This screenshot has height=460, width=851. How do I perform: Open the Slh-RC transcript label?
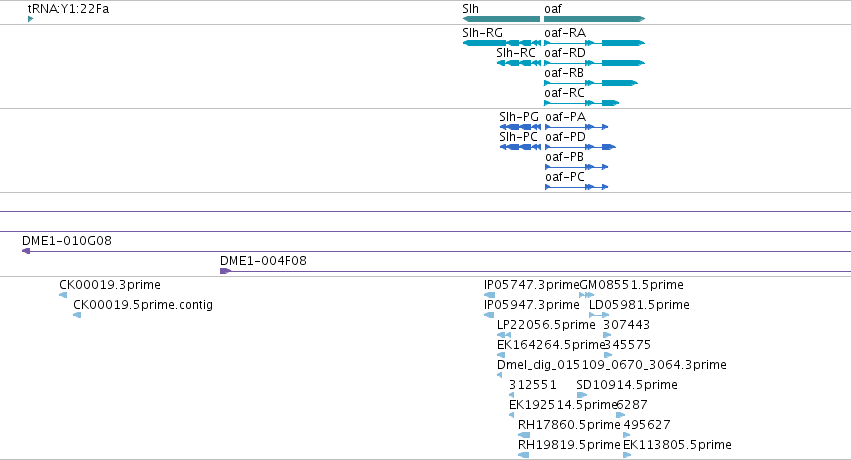[x=516, y=53]
